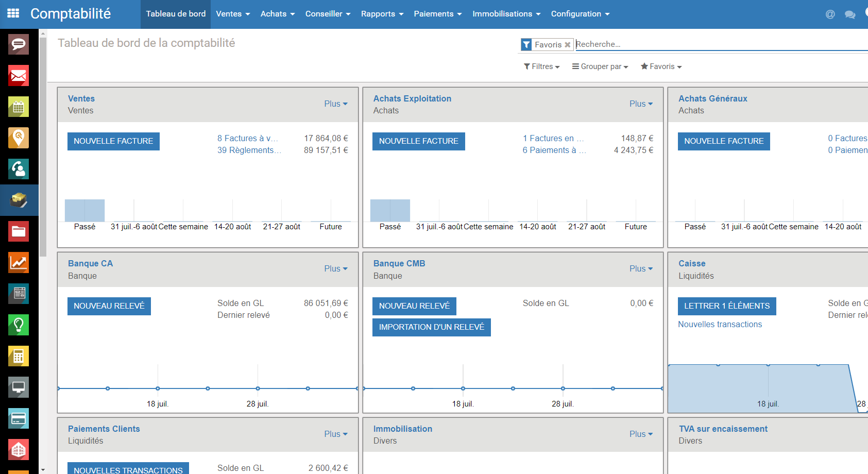Open the Rapports menu
Viewport: 868px width, 474px height.
pos(382,14)
